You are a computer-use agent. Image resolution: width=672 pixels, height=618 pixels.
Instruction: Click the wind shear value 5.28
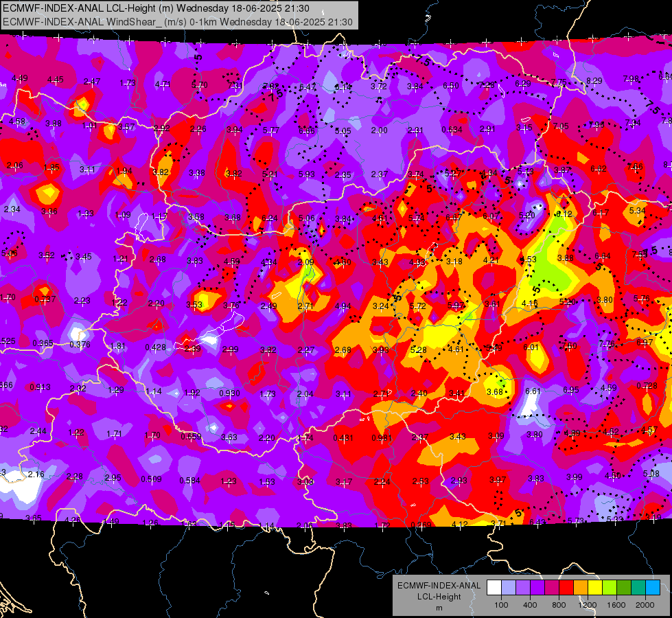point(418,350)
